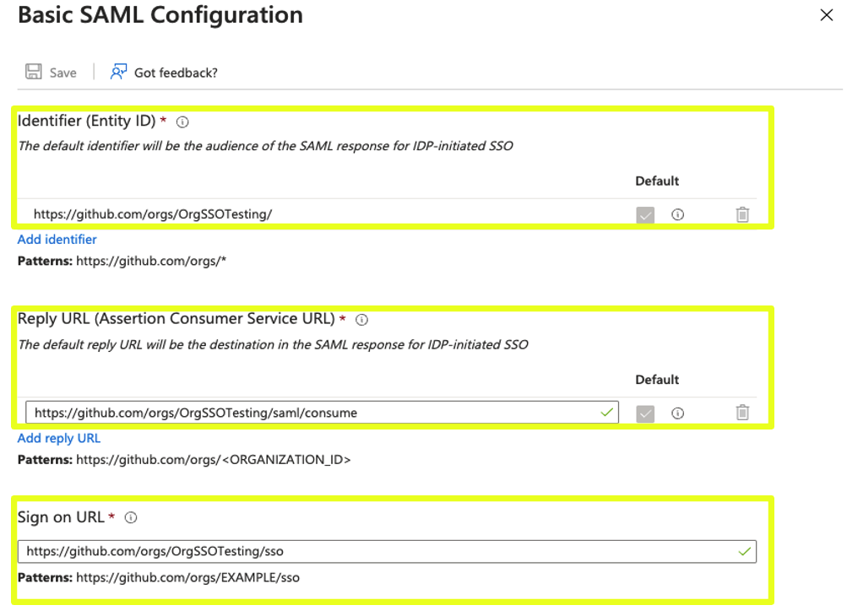Click Default column header in Identifier section
Viewport: 847px width, 616px height.
pyautogui.click(x=657, y=181)
